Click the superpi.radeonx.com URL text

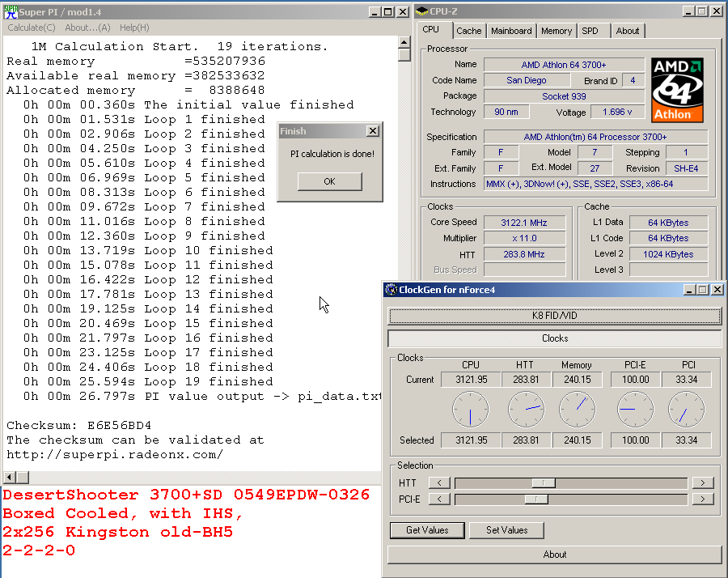[x=115, y=454]
